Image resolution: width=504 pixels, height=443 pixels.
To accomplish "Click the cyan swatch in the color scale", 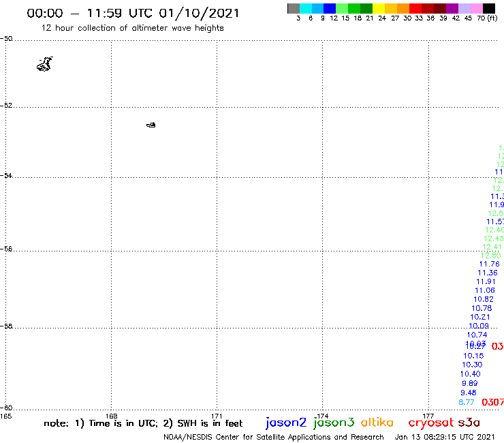I will [305, 8].
